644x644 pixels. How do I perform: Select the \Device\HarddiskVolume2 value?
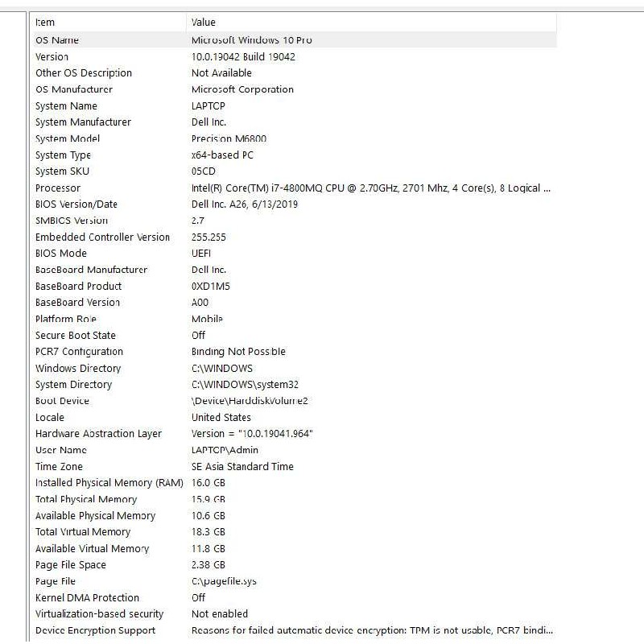(x=250, y=401)
